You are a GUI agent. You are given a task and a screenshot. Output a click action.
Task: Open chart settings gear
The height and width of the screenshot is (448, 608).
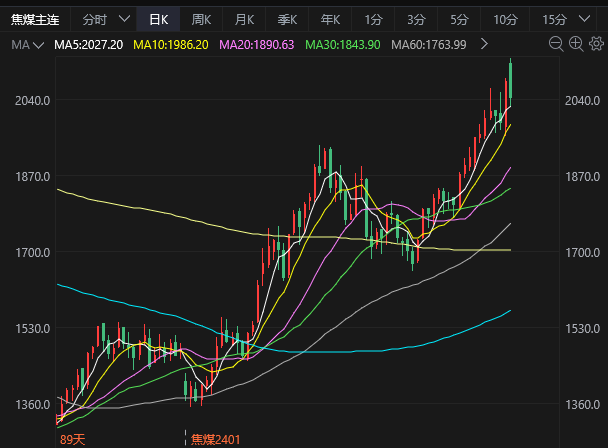595,44
